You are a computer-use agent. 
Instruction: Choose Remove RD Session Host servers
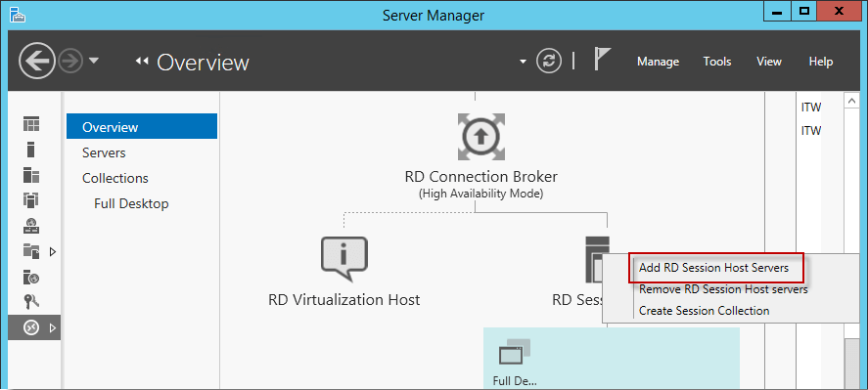pos(723,289)
